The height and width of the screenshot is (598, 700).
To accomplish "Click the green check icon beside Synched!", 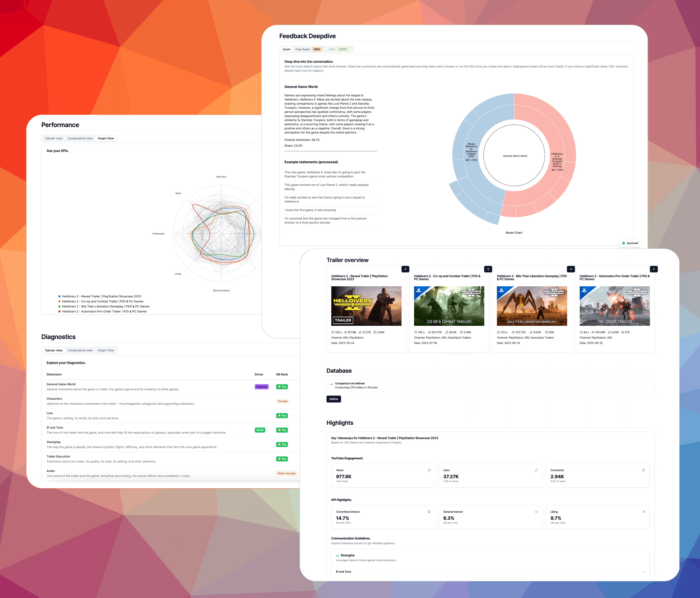I will coord(624,243).
